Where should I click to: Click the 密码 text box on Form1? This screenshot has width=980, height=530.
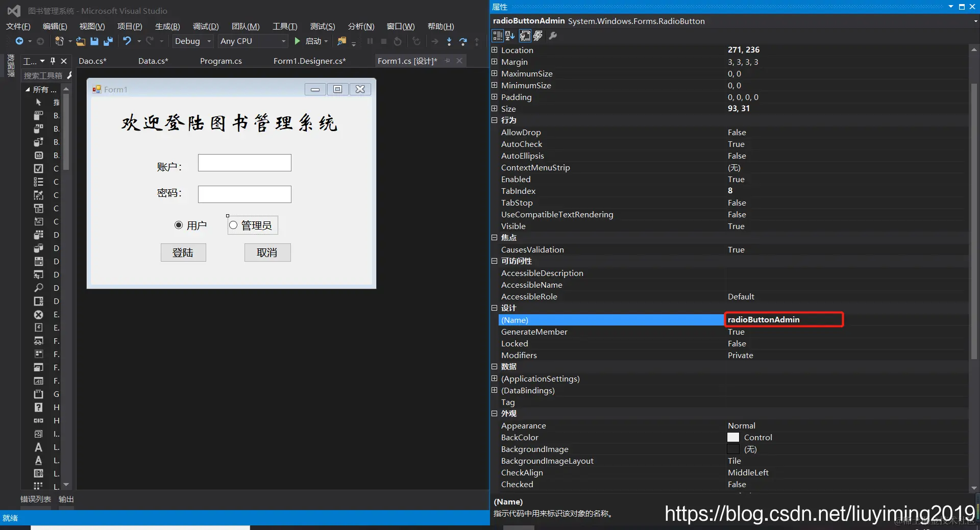click(244, 194)
